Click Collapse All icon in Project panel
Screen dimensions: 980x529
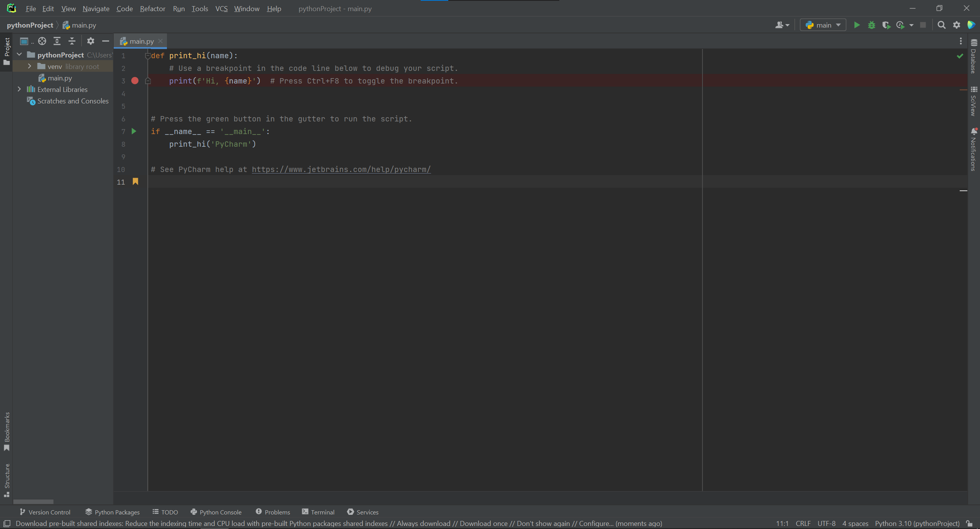click(x=72, y=41)
